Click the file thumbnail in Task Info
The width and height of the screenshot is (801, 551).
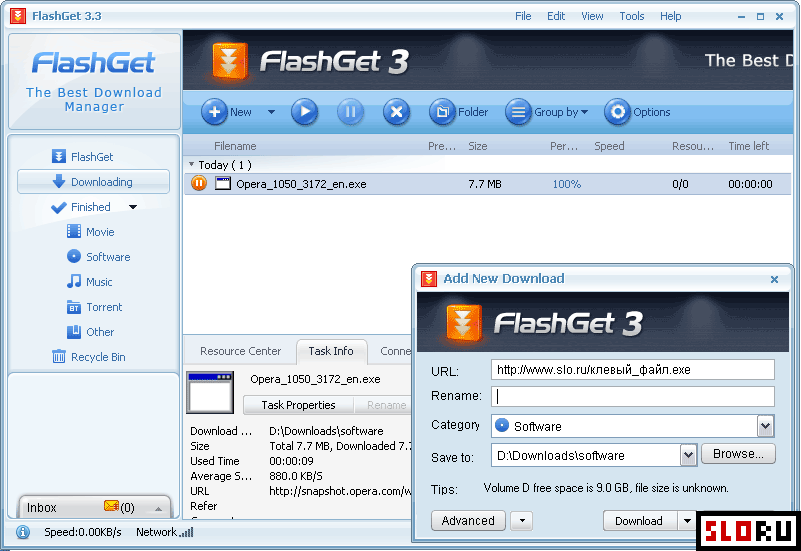tap(210, 392)
